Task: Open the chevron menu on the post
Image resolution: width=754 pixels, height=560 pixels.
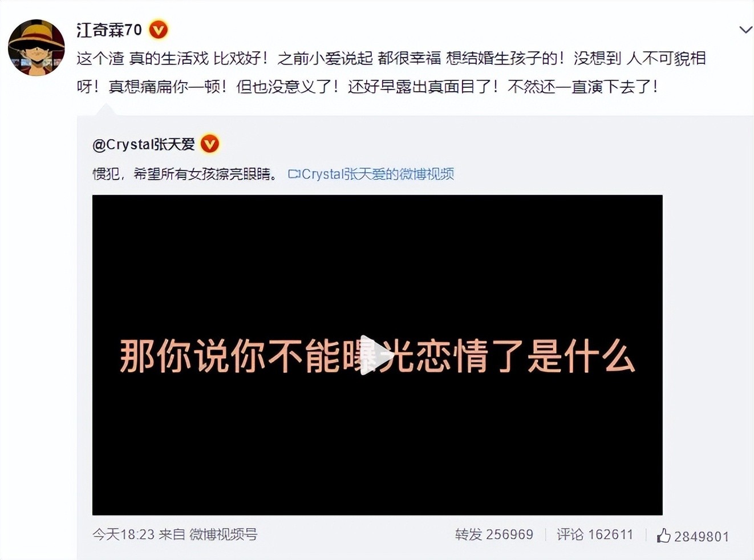Action: coord(745,30)
